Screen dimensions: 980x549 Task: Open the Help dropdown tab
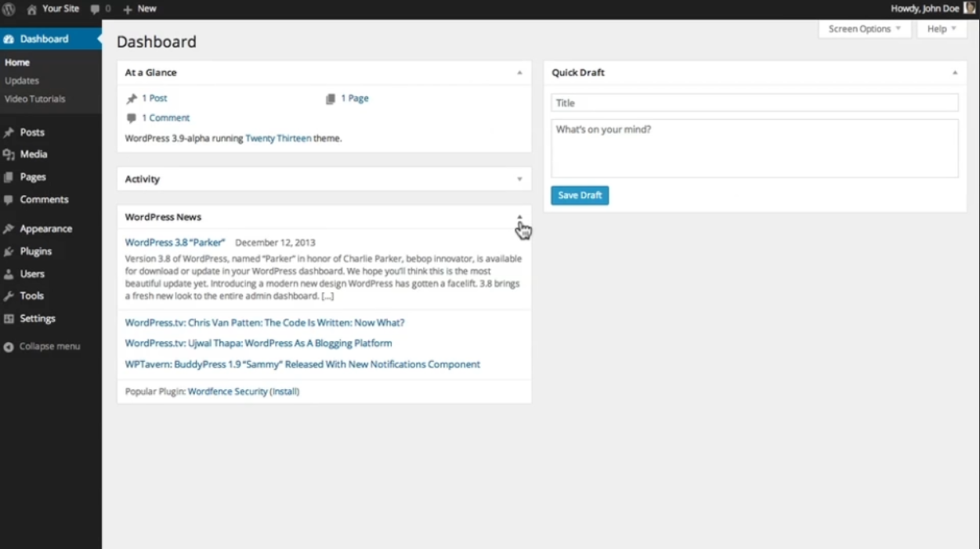(x=942, y=29)
